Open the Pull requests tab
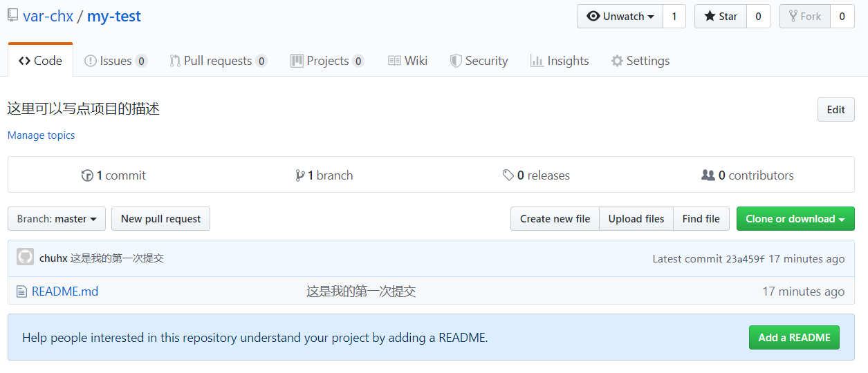The image size is (868, 373). pyautogui.click(x=218, y=61)
